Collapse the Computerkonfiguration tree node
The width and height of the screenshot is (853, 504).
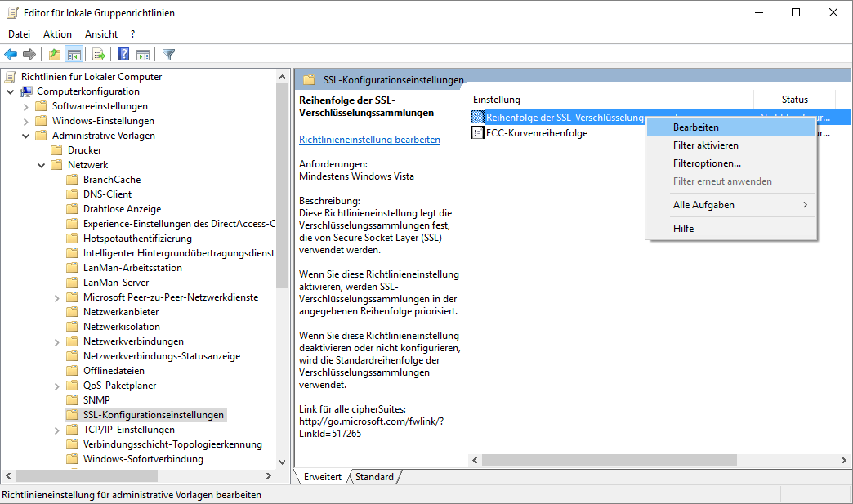[x=10, y=91]
